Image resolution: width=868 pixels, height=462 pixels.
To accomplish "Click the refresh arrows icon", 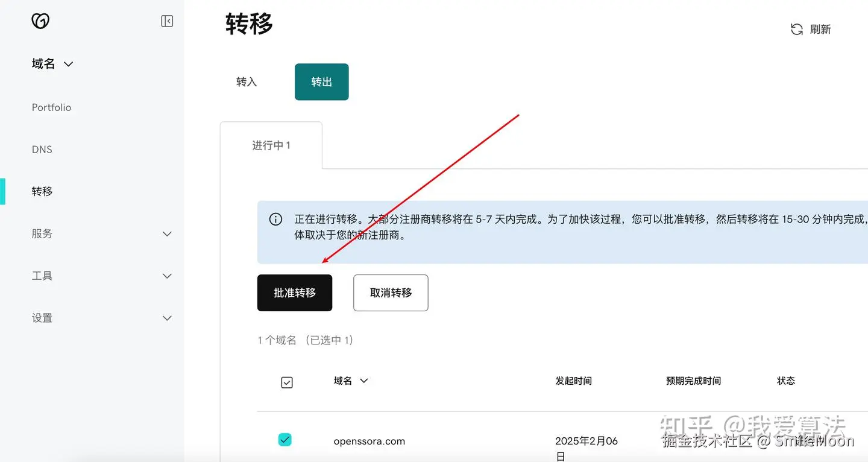I will [797, 29].
